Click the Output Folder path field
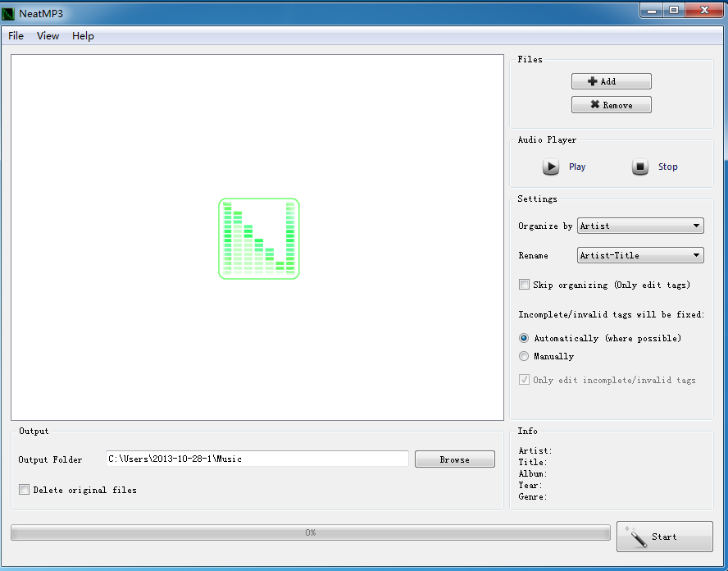728x571 pixels. (x=257, y=459)
